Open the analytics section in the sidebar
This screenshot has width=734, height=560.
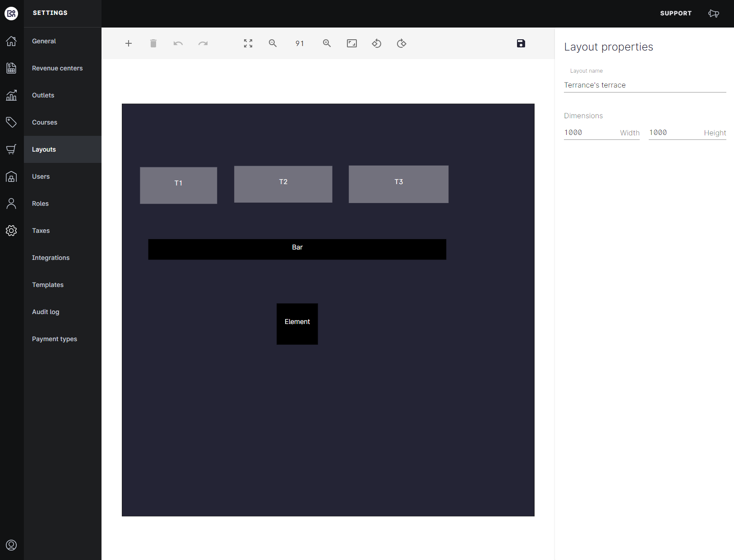tap(11, 95)
